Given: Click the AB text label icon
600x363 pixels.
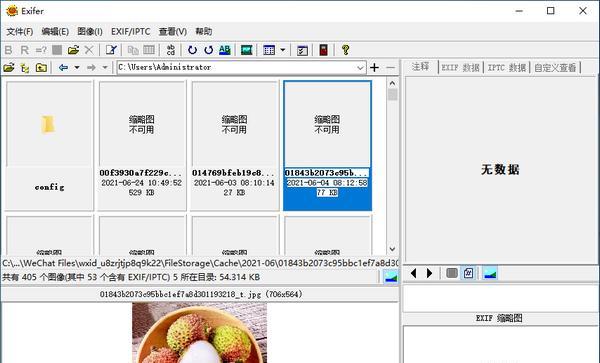Looking at the screenshot, I should point(225,50).
